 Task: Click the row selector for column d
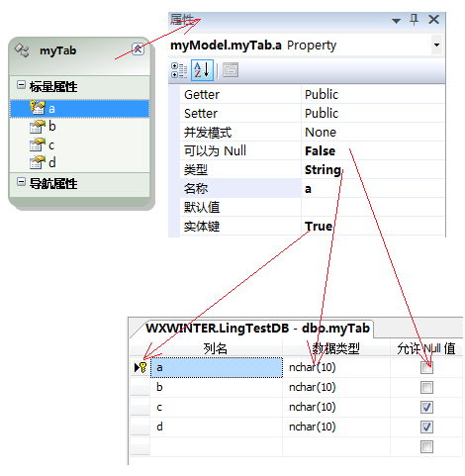[x=140, y=427]
